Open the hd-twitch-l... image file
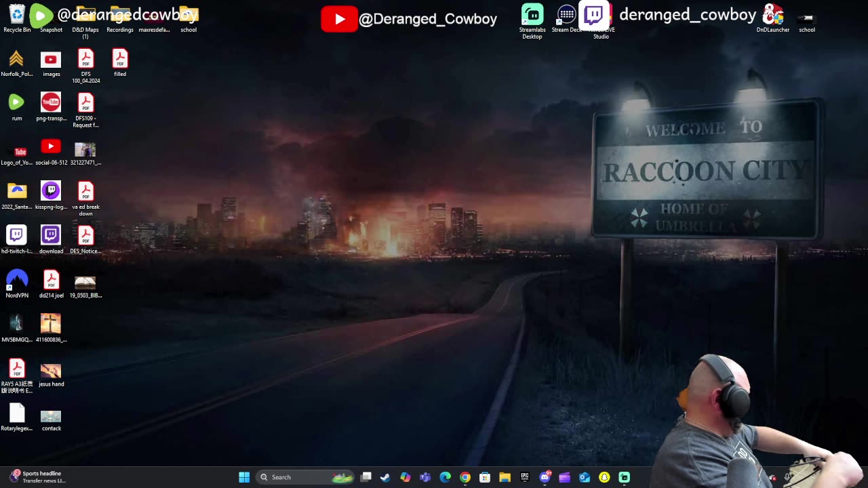 (x=17, y=241)
